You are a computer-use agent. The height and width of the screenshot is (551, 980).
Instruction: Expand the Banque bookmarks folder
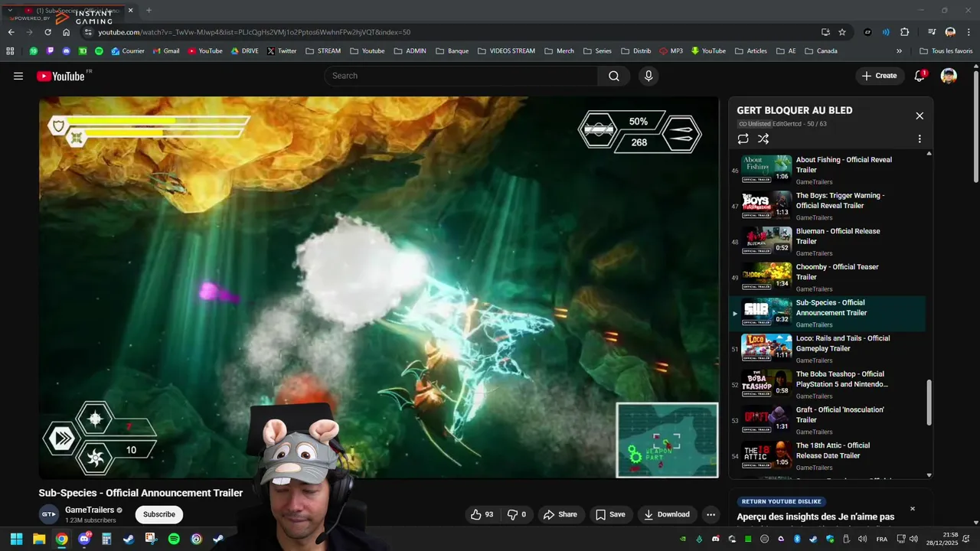[x=452, y=51]
